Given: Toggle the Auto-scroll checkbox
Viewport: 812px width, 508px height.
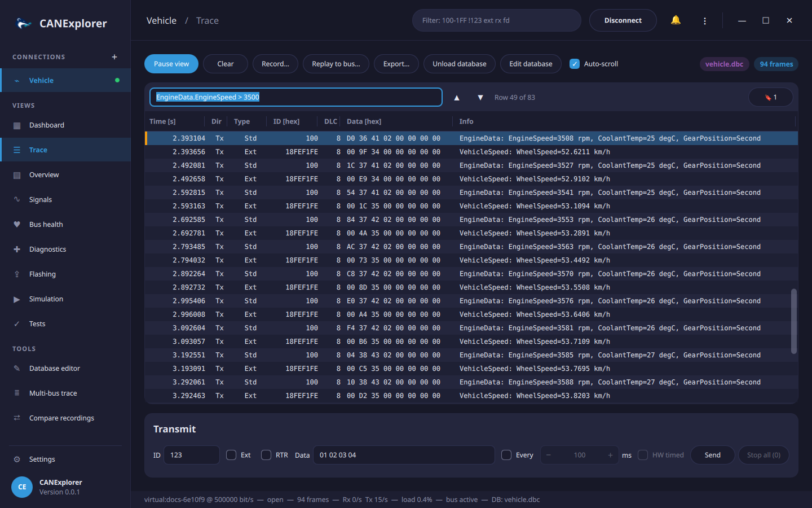Looking at the screenshot, I should click(x=575, y=64).
